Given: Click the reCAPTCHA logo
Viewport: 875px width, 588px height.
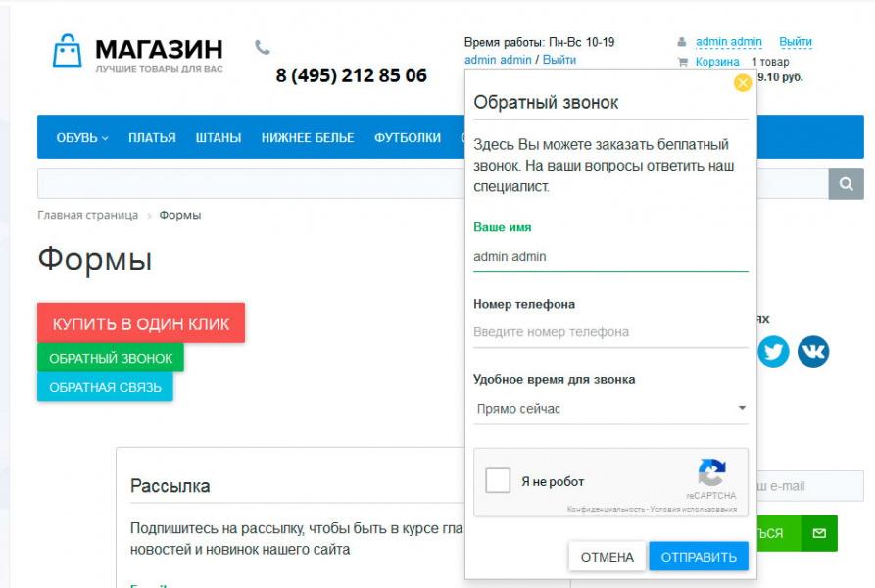Looking at the screenshot, I should click(x=711, y=472).
